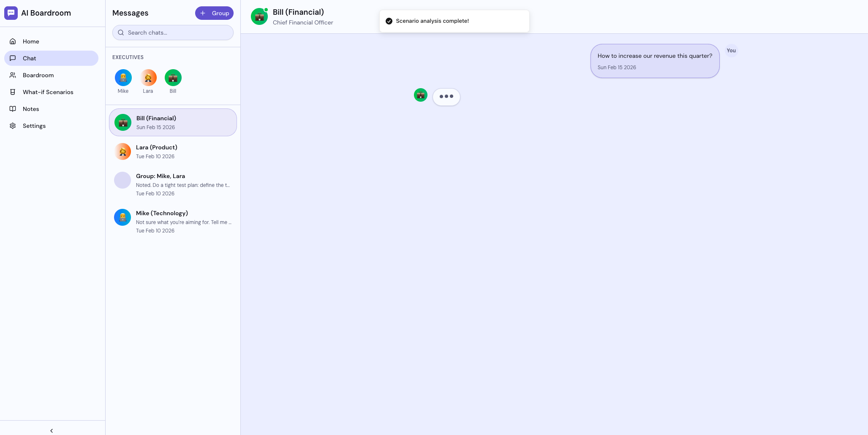This screenshot has height=435, width=868.
Task: Click Bill's avatar in chat header
Action: coord(259,16)
